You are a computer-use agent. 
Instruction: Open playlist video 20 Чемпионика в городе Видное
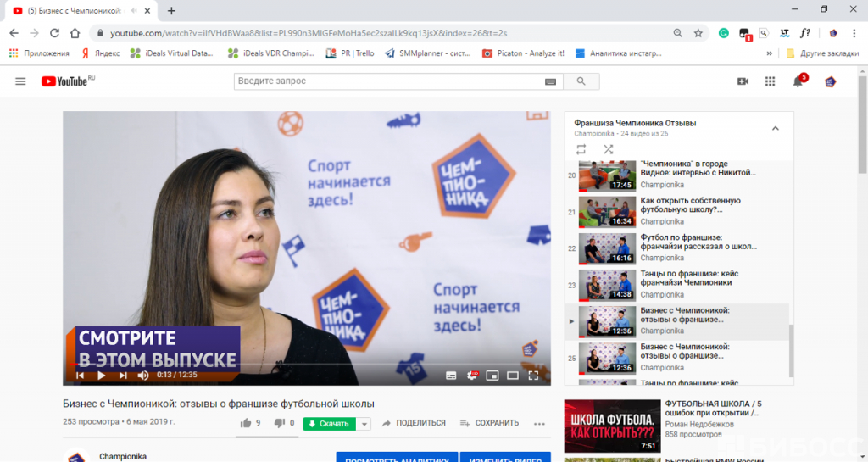click(676, 175)
